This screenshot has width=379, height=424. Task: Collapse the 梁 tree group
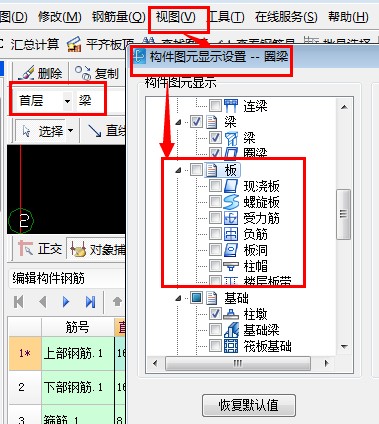[x=178, y=122]
